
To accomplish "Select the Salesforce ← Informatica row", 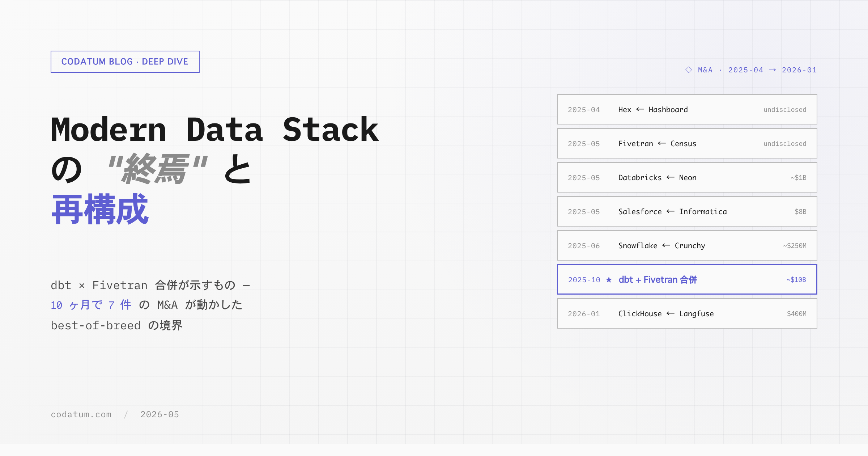I will (x=687, y=211).
